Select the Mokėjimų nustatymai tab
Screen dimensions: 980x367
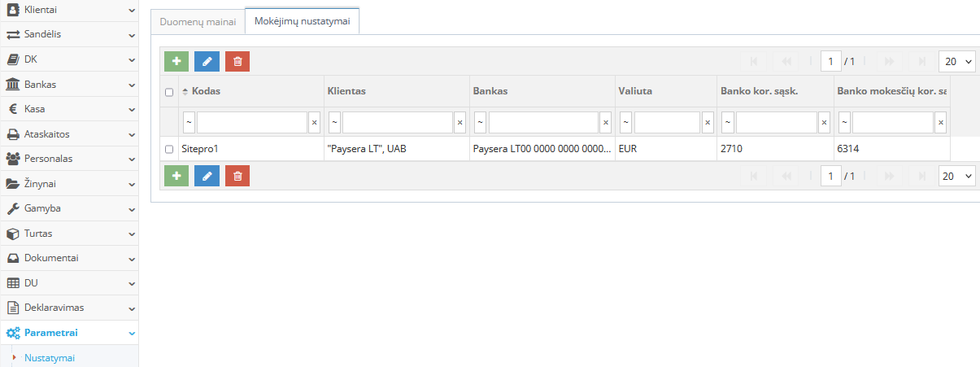click(x=302, y=21)
